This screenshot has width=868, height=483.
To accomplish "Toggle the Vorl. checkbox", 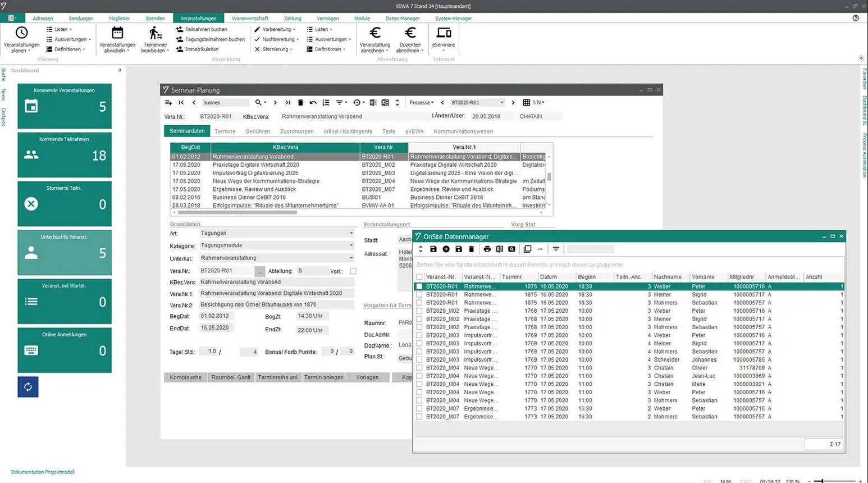I will (x=353, y=271).
